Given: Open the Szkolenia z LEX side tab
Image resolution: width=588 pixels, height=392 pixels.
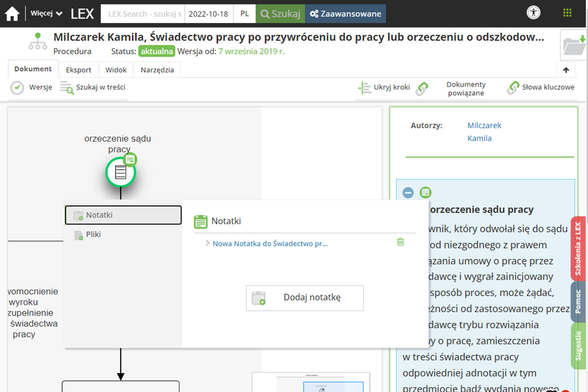Looking at the screenshot, I should pos(578,248).
